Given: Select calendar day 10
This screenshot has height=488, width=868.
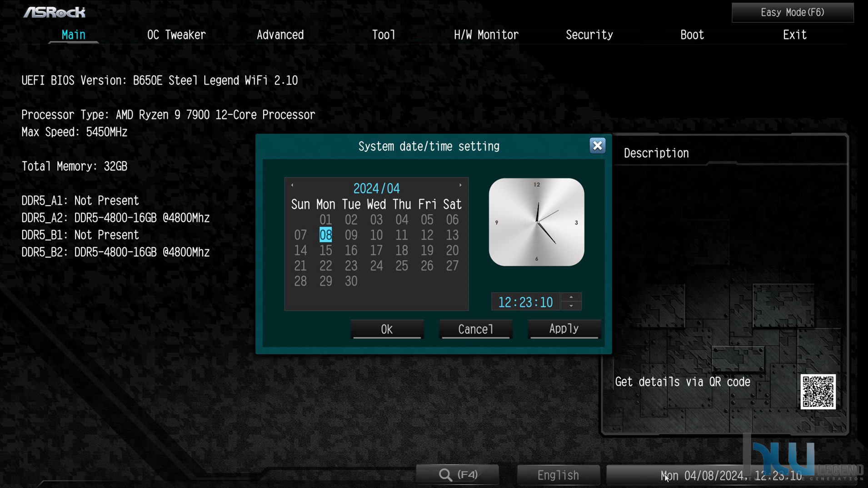Looking at the screenshot, I should (376, 235).
